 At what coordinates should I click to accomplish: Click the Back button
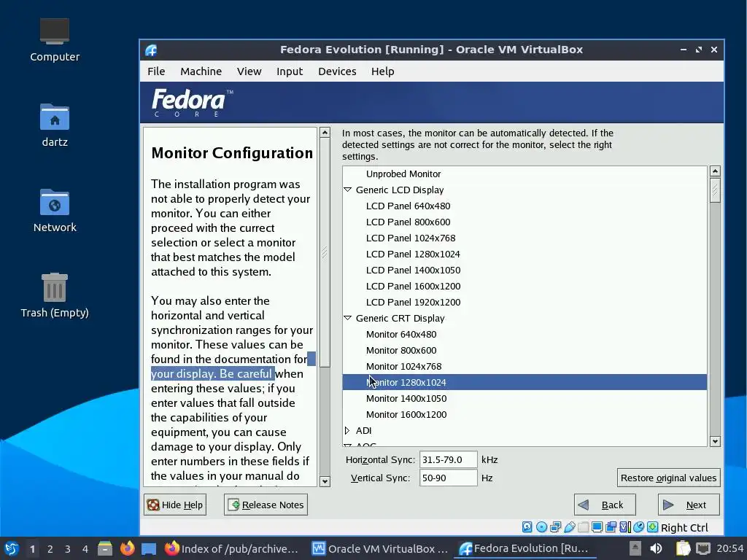point(605,505)
